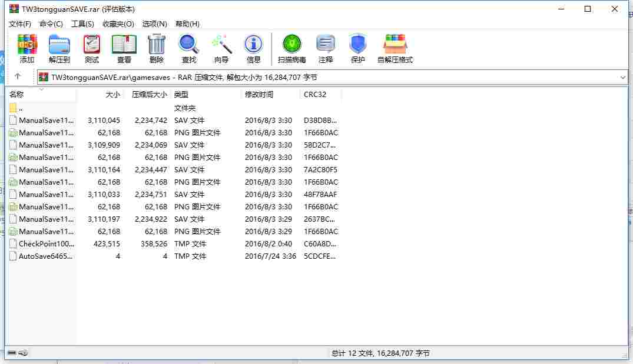
Task: Launch the Wizard (向导) wand icon
Action: click(221, 44)
